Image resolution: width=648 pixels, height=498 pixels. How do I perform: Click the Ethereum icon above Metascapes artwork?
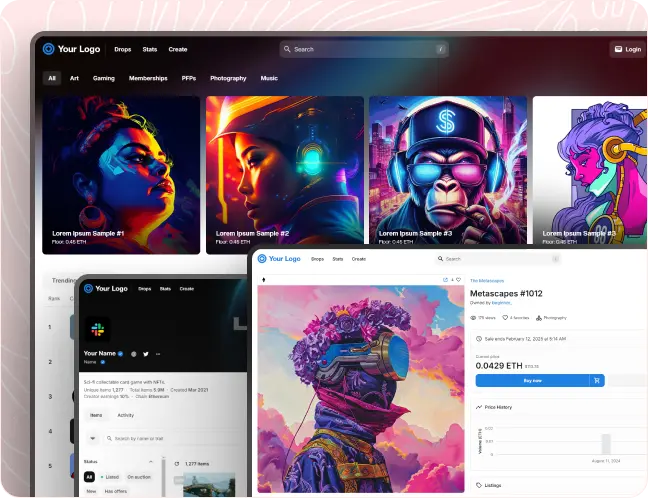pyautogui.click(x=264, y=280)
